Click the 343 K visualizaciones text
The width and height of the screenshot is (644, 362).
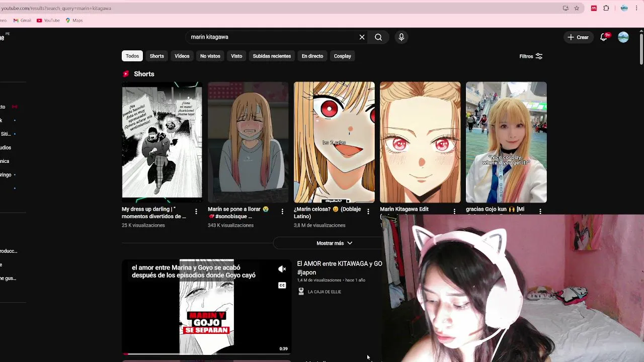click(230, 225)
